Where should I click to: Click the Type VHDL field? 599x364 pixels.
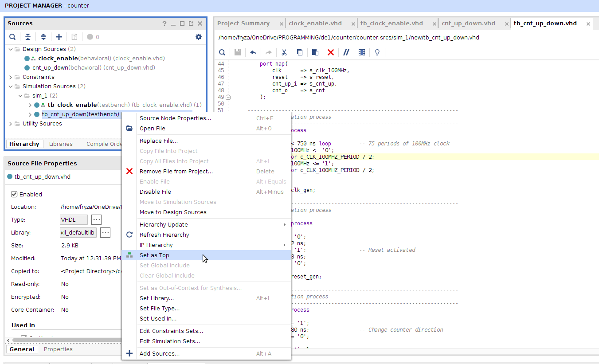coord(74,219)
